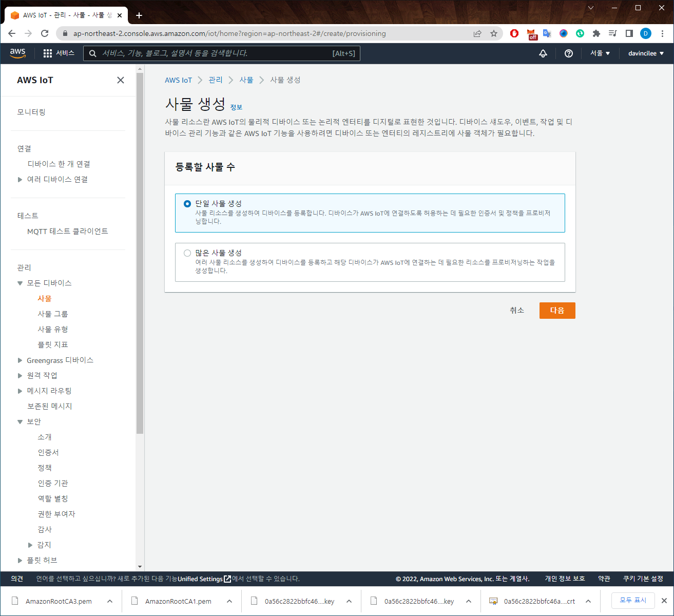Open 인증서 under 보안

point(48,452)
